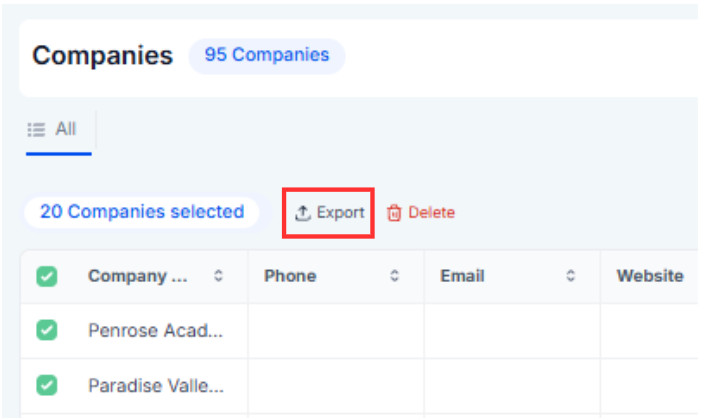Image resolution: width=713 pixels, height=420 pixels.
Task: Click the Phone cell for Penrose Acad...
Action: click(x=336, y=331)
